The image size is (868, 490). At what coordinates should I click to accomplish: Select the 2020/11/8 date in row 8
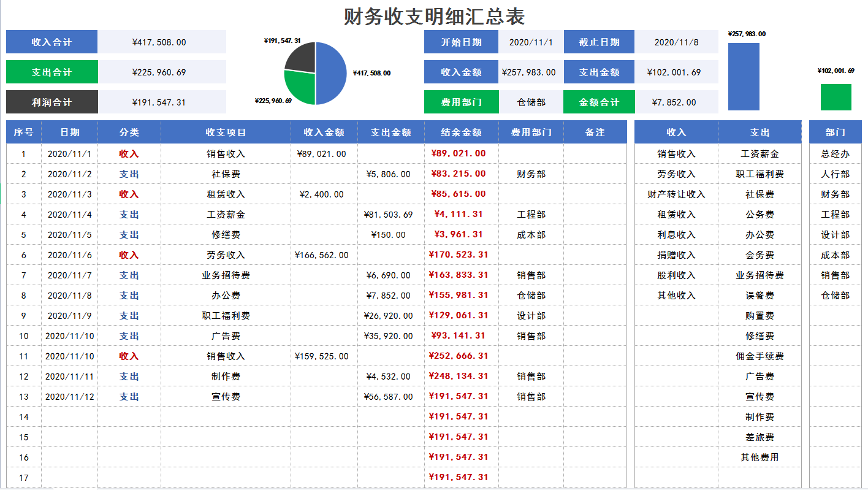(69, 296)
